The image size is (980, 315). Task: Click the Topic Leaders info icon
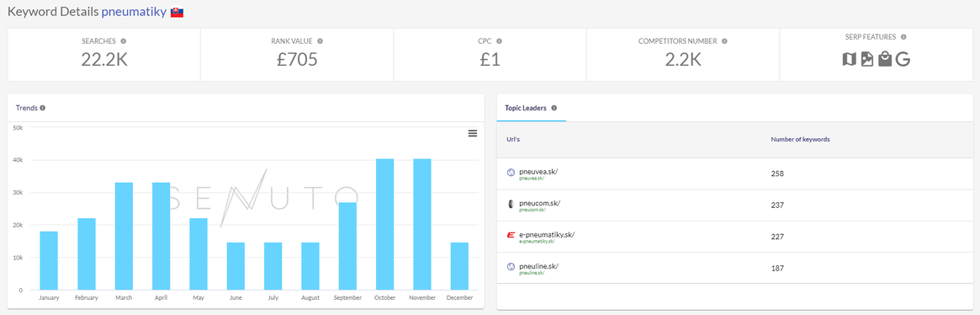554,108
